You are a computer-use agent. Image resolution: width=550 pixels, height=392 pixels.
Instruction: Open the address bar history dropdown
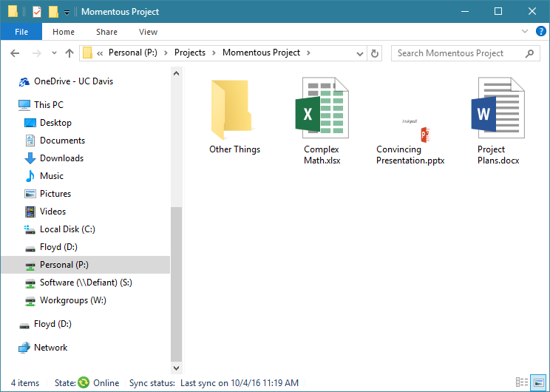pyautogui.click(x=361, y=53)
